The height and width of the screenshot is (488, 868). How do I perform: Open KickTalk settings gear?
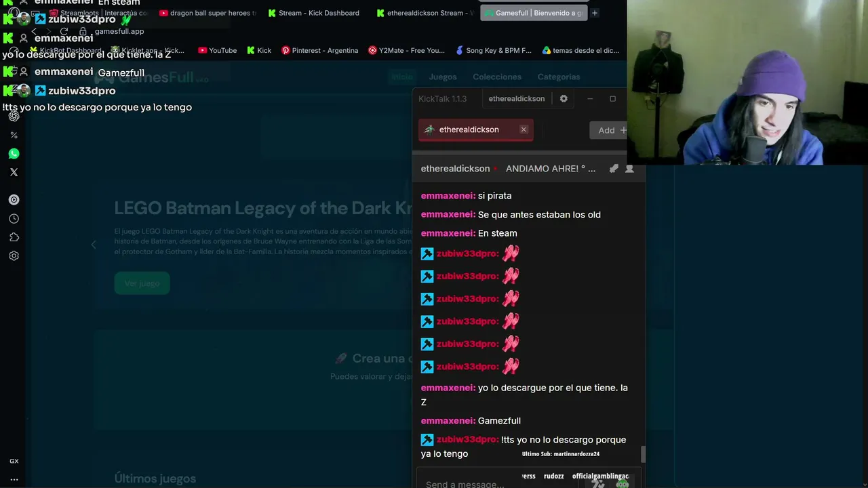click(x=564, y=98)
